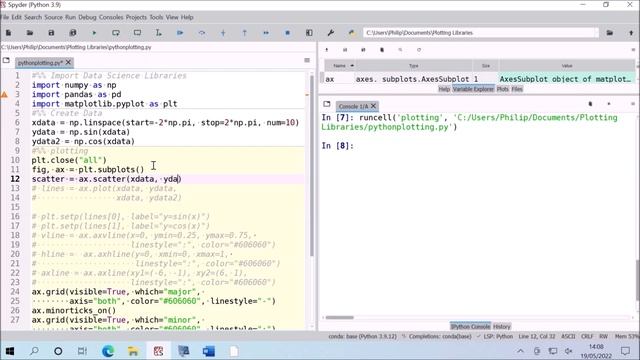This screenshot has height=360, width=640.
Task: Switch to the Files pane tab
Action: tap(517, 89)
